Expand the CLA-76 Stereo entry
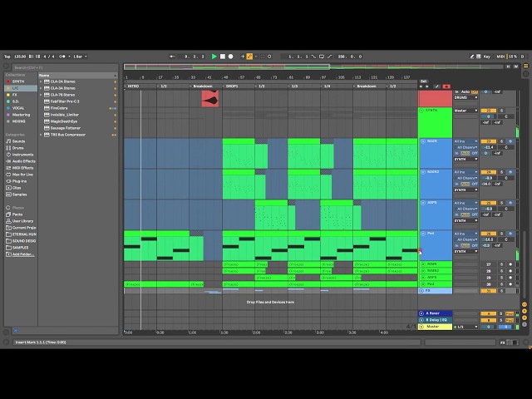This screenshot has width=532, height=399. [x=41, y=95]
